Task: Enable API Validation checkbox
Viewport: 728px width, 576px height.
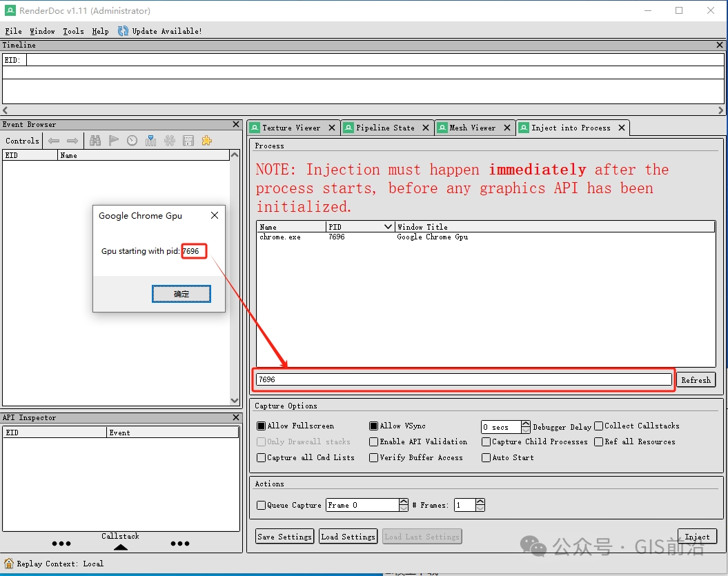Action: click(374, 441)
